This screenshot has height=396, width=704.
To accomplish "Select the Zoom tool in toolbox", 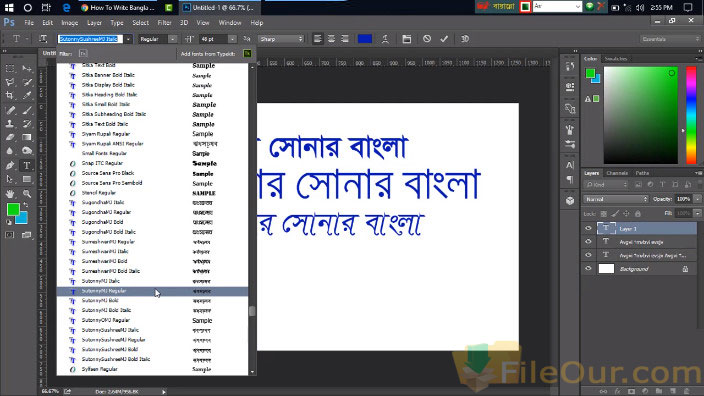I will click(27, 194).
